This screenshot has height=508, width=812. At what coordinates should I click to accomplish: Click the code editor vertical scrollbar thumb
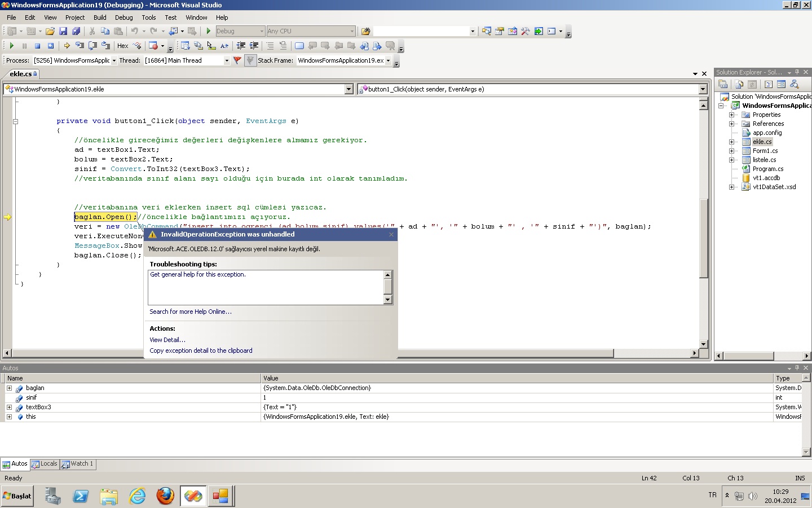coord(703,238)
